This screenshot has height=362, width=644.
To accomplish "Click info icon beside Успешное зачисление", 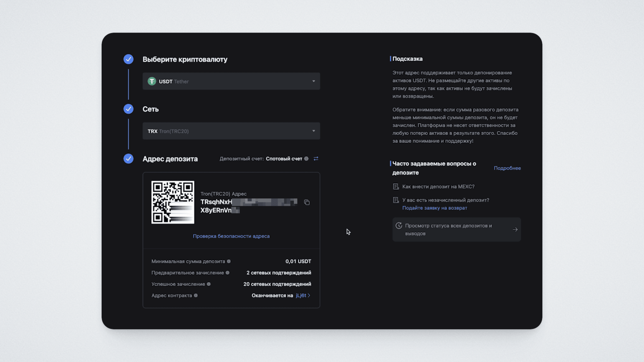I will [x=209, y=284].
